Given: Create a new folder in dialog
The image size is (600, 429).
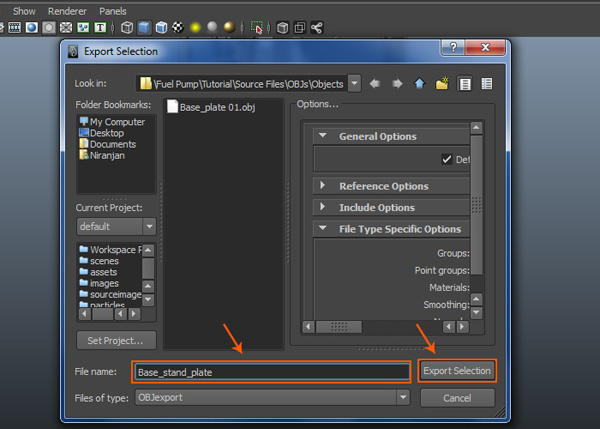Looking at the screenshot, I should [x=442, y=83].
